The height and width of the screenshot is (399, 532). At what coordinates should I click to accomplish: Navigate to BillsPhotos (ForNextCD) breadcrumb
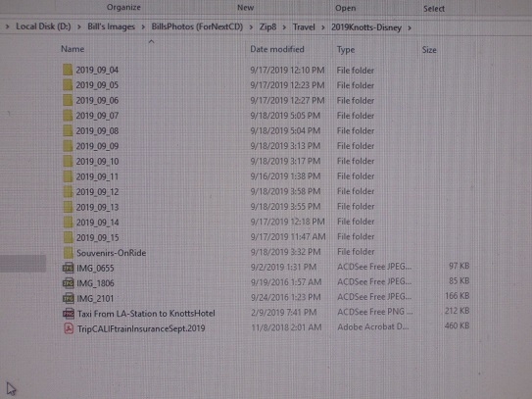tap(197, 26)
